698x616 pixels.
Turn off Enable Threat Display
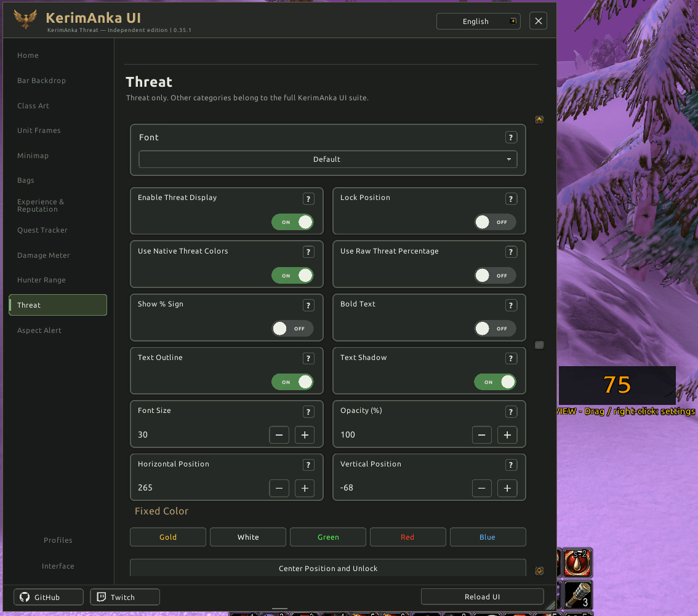click(292, 222)
